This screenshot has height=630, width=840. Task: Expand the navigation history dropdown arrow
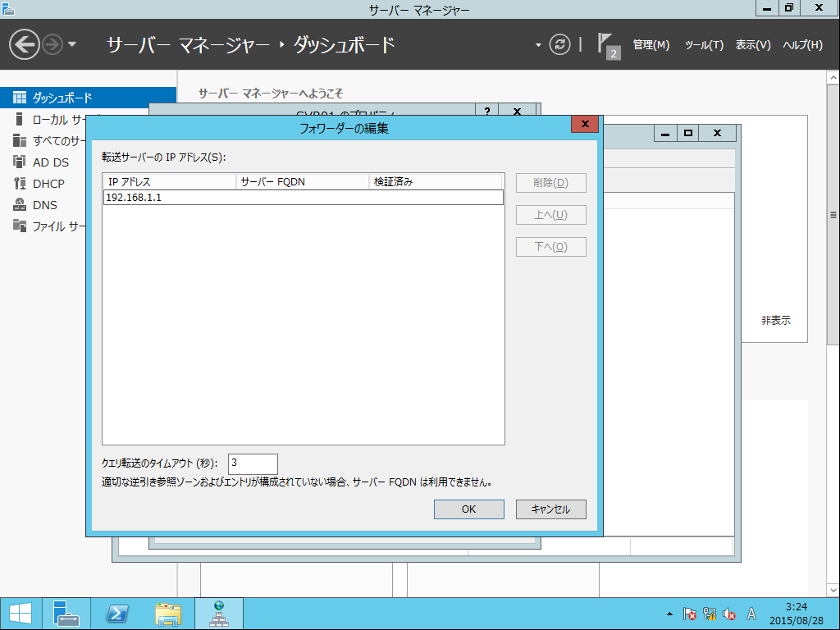coord(72,44)
